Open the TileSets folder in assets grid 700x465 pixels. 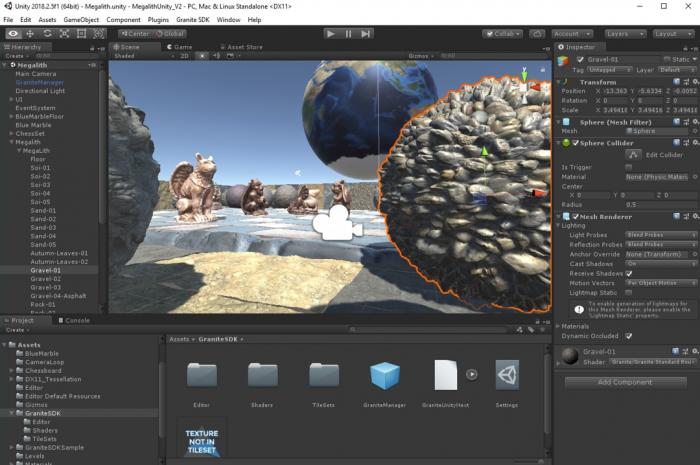click(324, 375)
